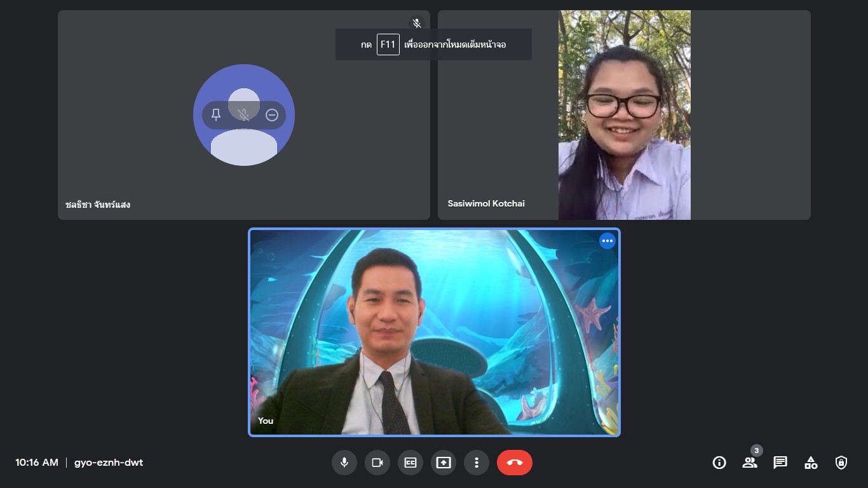This screenshot has height=488, width=868.
Task: Start presenting your screen
Action: click(443, 463)
